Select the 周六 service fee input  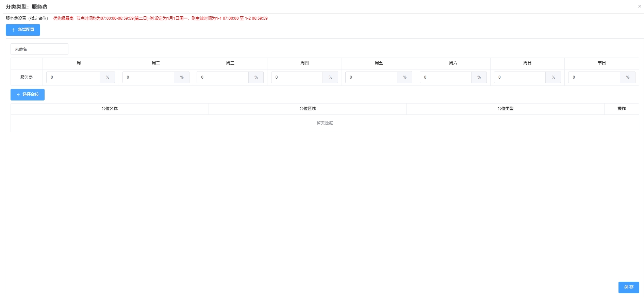pos(445,77)
